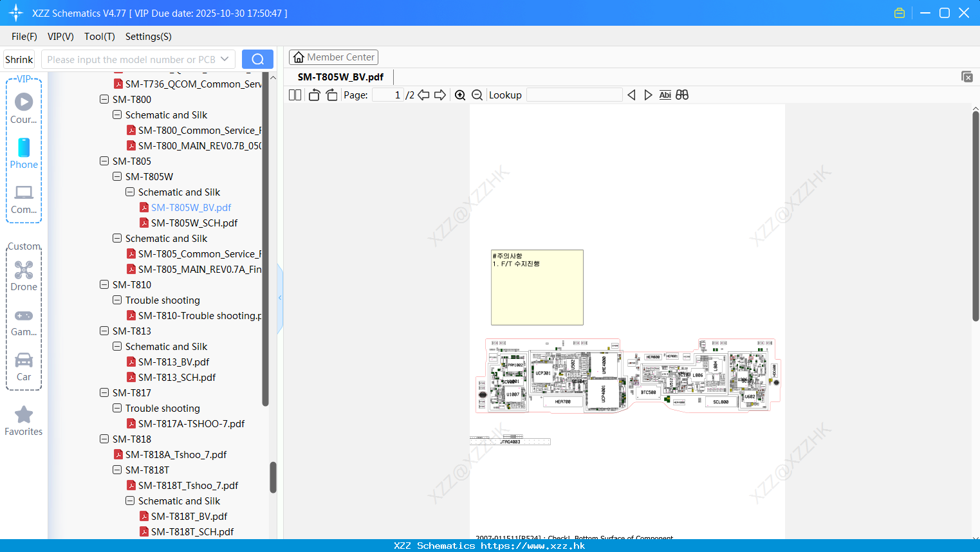
Task: Collapse the SM-T810 tree node
Action: coord(104,284)
